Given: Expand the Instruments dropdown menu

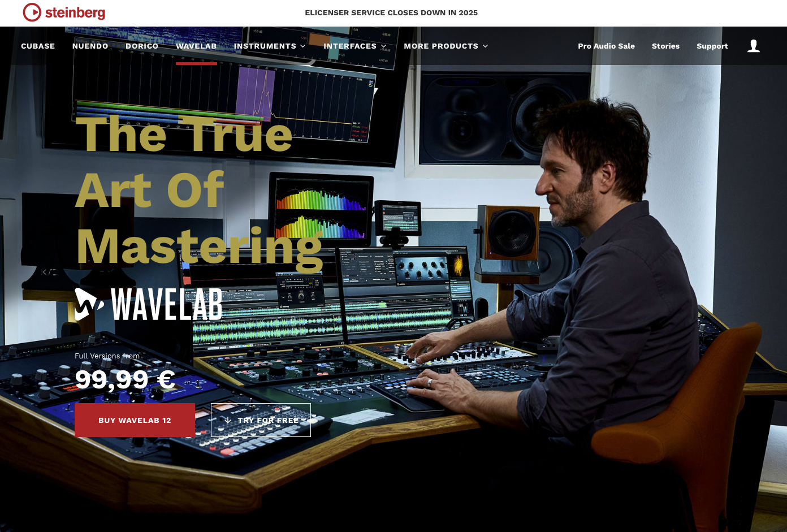Looking at the screenshot, I should point(270,46).
